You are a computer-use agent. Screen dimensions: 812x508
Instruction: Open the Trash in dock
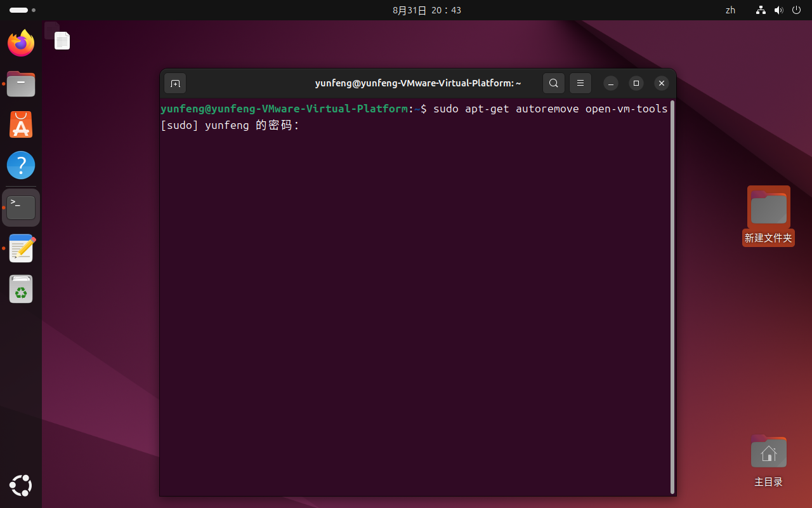coord(21,289)
